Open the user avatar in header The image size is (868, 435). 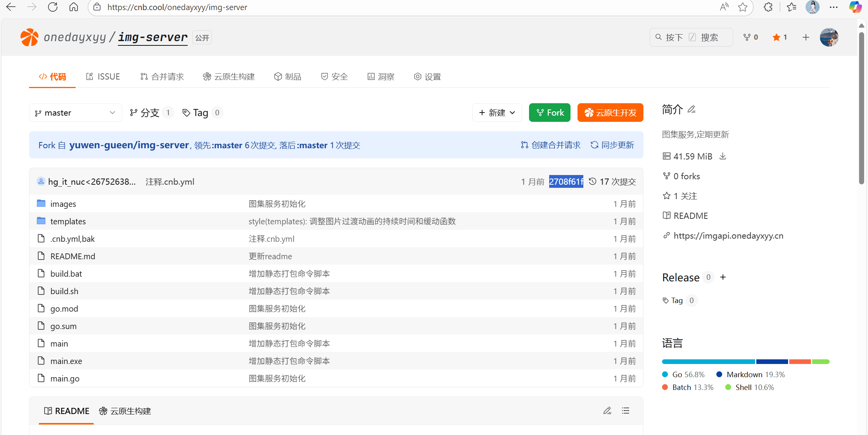pyautogui.click(x=829, y=37)
